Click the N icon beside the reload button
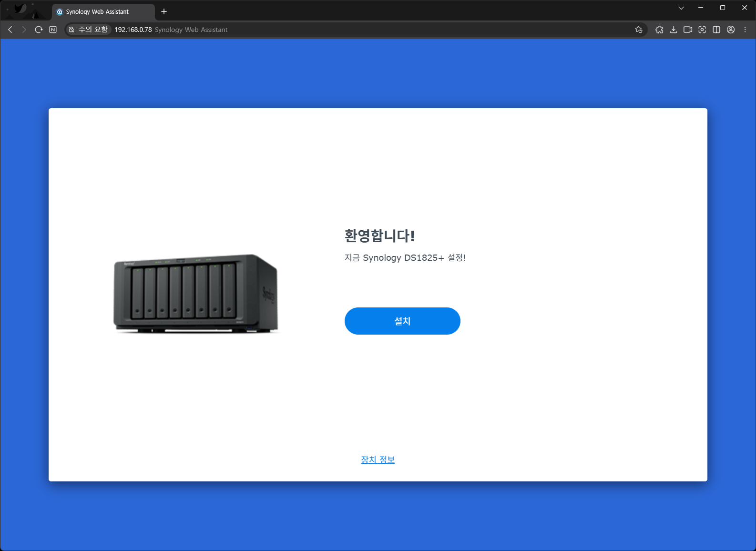Image resolution: width=756 pixels, height=551 pixels. coord(53,30)
